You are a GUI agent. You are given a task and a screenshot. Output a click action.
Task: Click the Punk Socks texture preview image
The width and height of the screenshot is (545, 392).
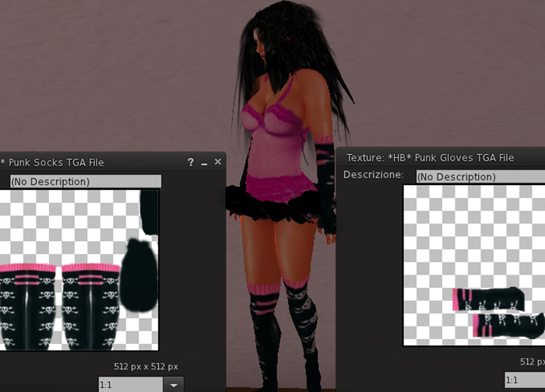pyautogui.click(x=79, y=270)
